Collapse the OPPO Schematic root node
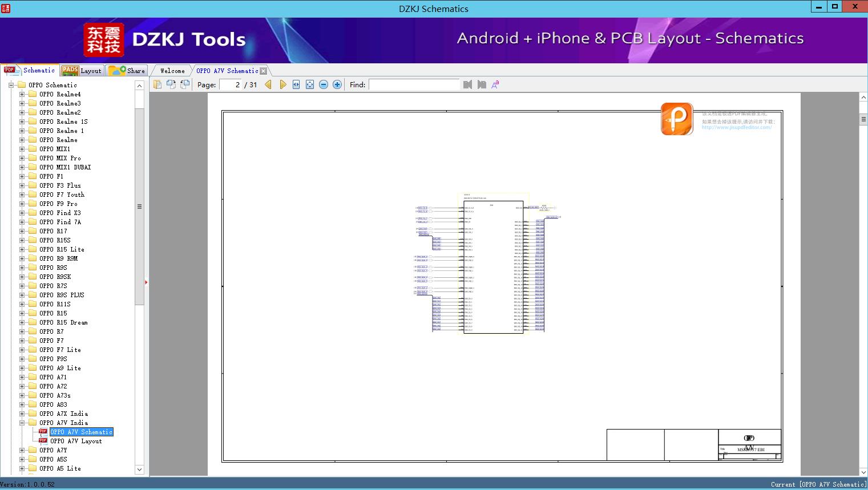The width and height of the screenshot is (868, 490). 11,85
